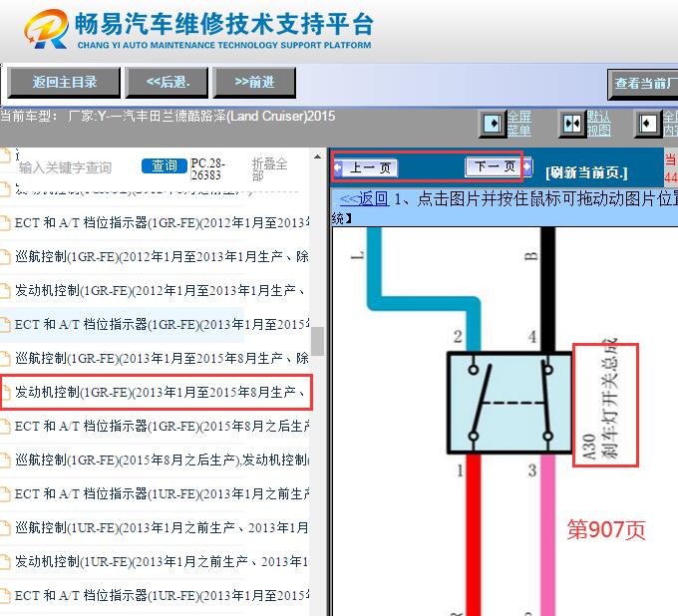This screenshot has width=678, height=616.
Task: Click the tree scrollbar up arrow
Action: click(317, 156)
